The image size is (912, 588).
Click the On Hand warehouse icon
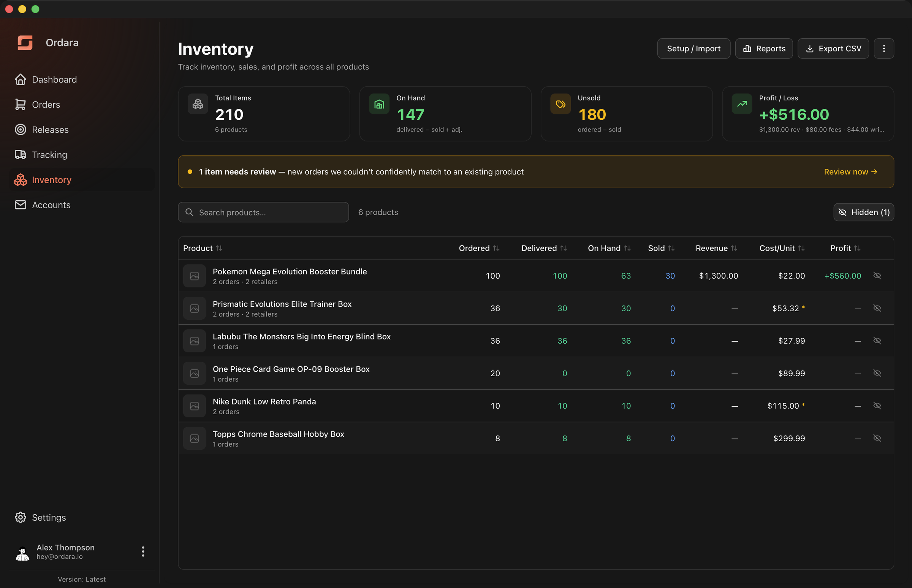(379, 104)
